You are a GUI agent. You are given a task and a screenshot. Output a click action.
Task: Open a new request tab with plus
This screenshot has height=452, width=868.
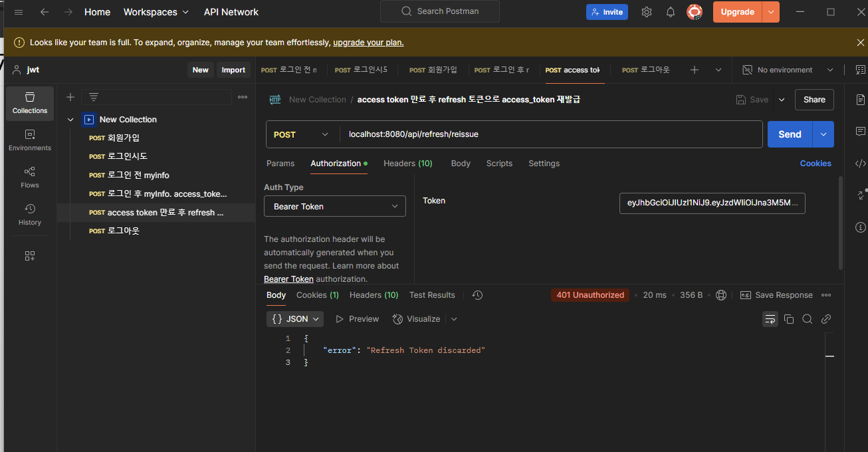695,70
